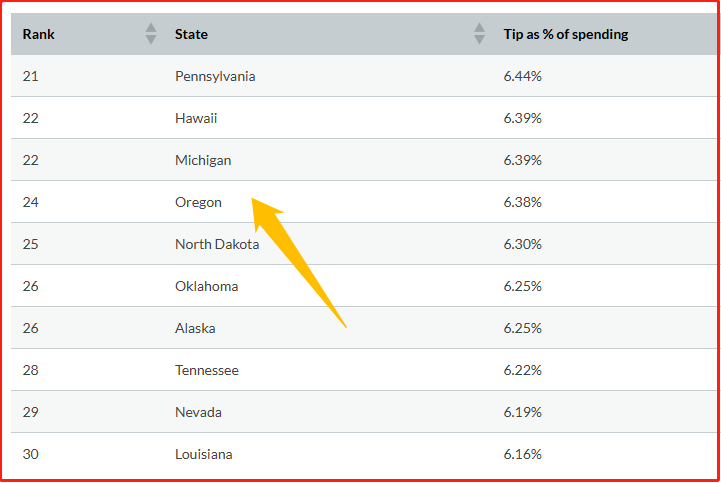Select the 6.38% tip percentage
Viewport: 721px width, 483px height.
pos(523,202)
